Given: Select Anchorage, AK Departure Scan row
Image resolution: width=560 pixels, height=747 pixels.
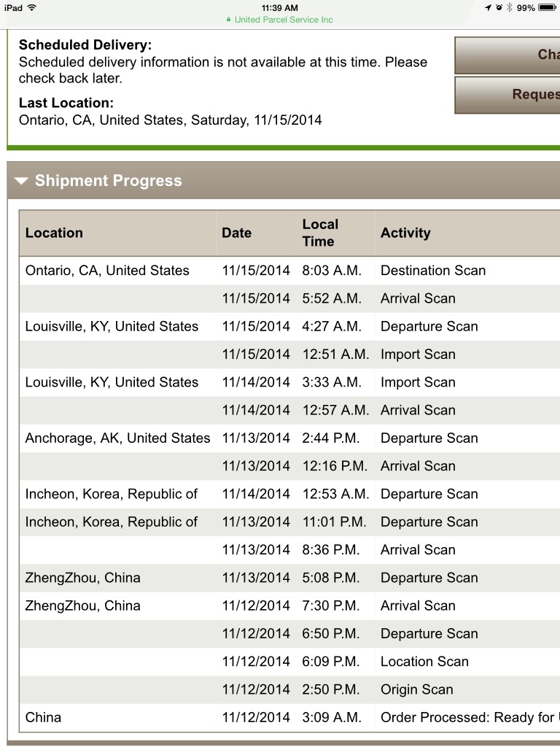Looking at the screenshot, I should 289,438.
